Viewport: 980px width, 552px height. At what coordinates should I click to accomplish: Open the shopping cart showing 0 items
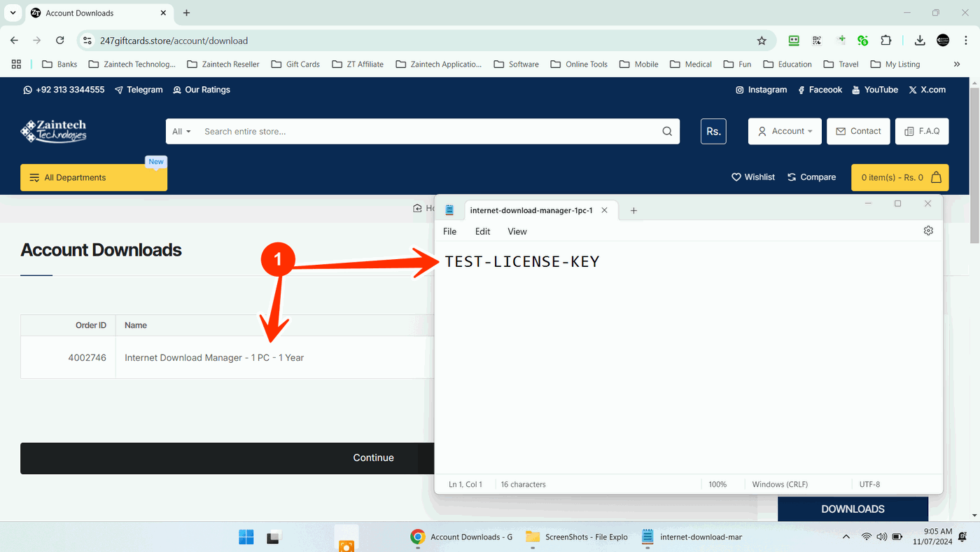900,177
